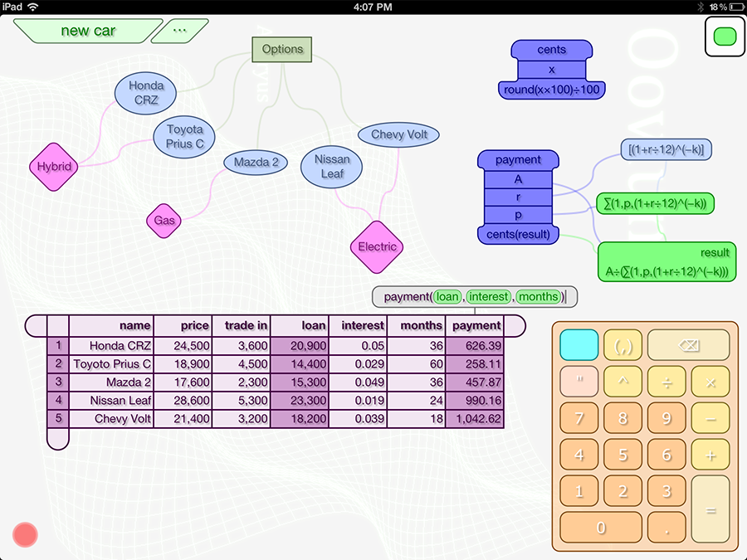
Task: Select the round(x×100)÷100 expression
Action: (552, 90)
